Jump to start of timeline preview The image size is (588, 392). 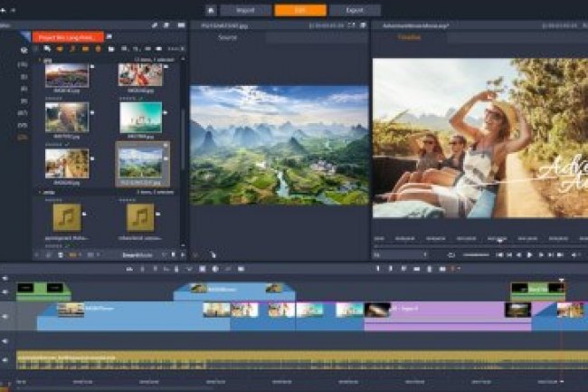point(499,255)
